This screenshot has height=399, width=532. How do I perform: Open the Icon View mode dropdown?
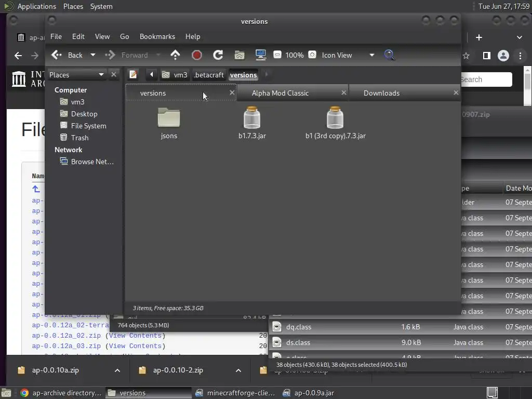click(x=348, y=55)
